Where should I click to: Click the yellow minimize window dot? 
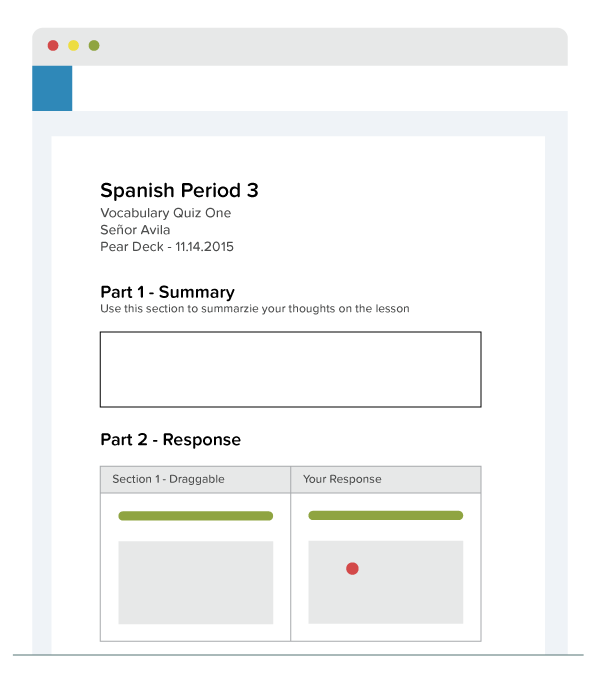pos(73,45)
